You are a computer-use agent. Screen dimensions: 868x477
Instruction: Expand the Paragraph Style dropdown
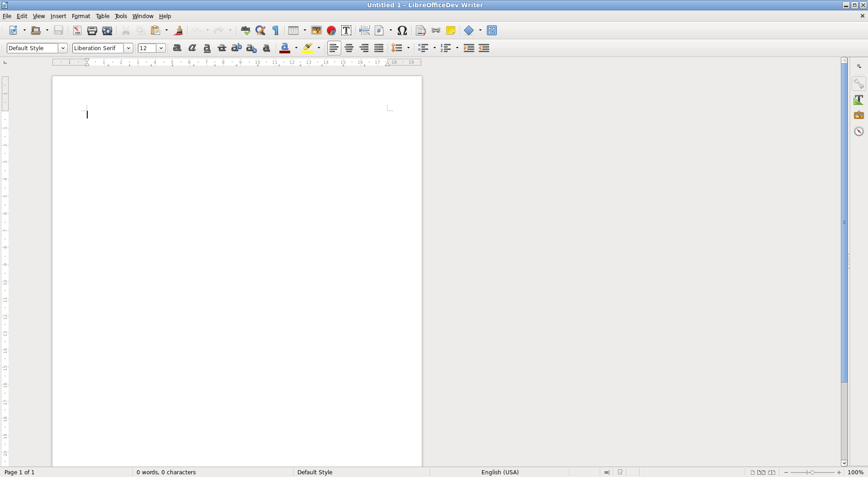[x=63, y=48]
